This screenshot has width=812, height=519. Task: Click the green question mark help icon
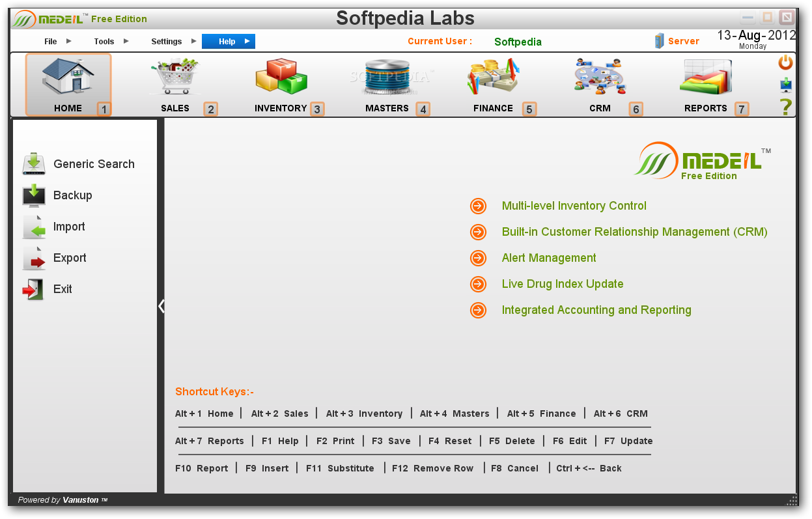786,107
